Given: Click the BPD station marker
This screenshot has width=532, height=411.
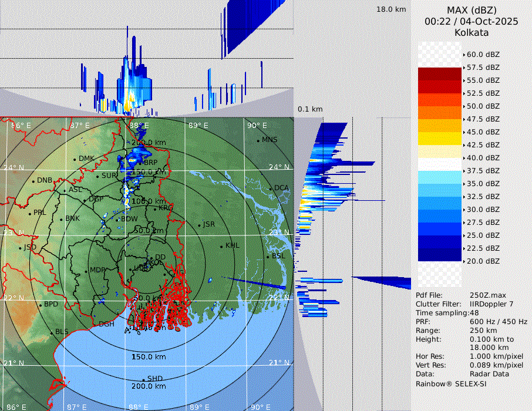Looking at the screenshot, I should [41, 305].
